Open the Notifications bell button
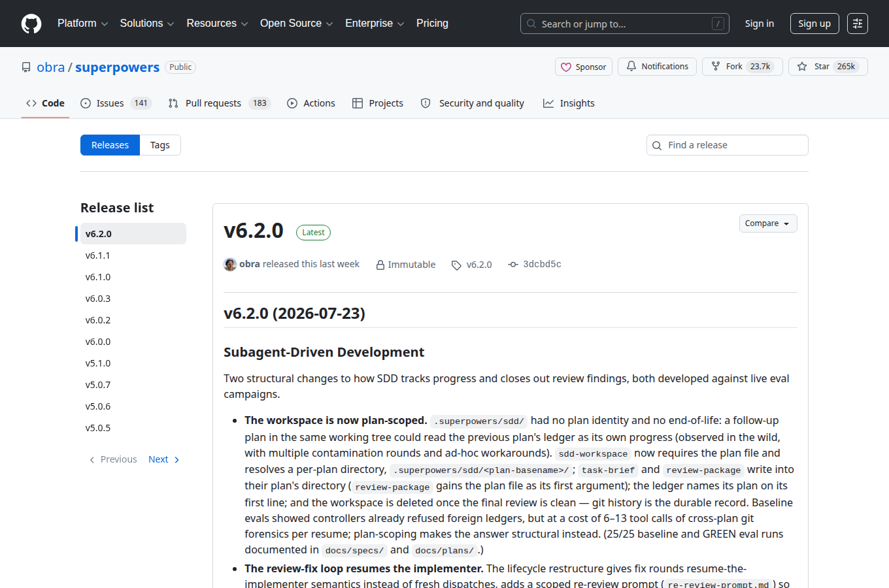889x588 pixels. click(657, 67)
